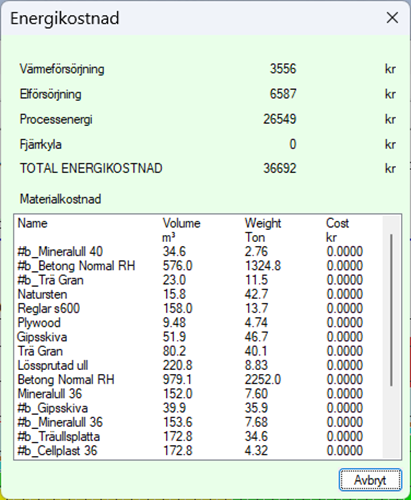The height and width of the screenshot is (500, 411).
Task: Click volume value 576.0
Action: (x=177, y=266)
